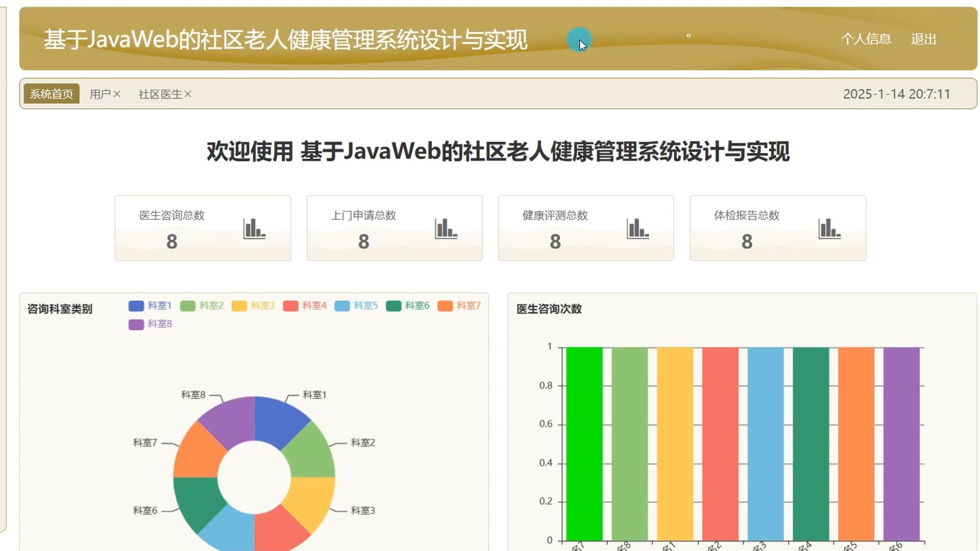The image size is (980, 551).
Task: Click the orange bar in 医生咨询次数 chart
Action: point(856,444)
